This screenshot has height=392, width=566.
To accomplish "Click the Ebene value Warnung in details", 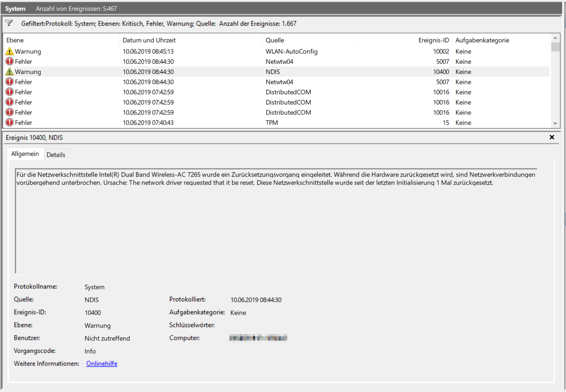I will pos(97,326).
